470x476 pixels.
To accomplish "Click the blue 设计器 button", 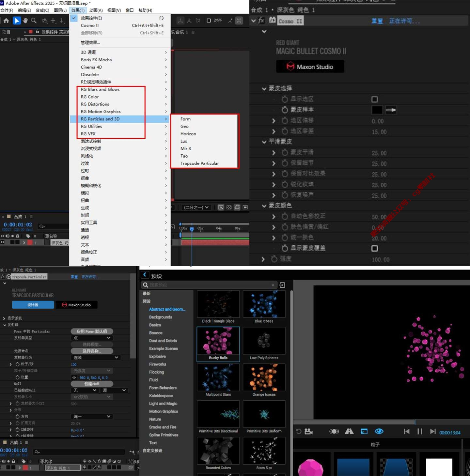I will 33,305.
